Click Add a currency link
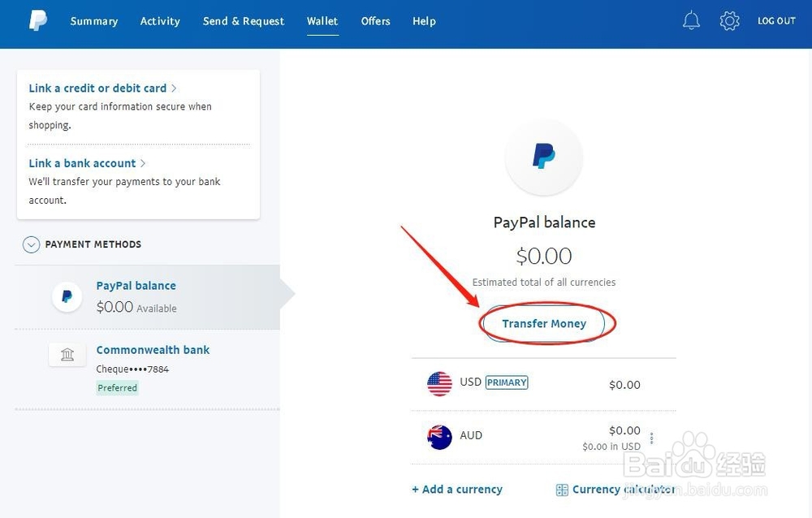Screen dimensions: 812x518 (x=457, y=490)
